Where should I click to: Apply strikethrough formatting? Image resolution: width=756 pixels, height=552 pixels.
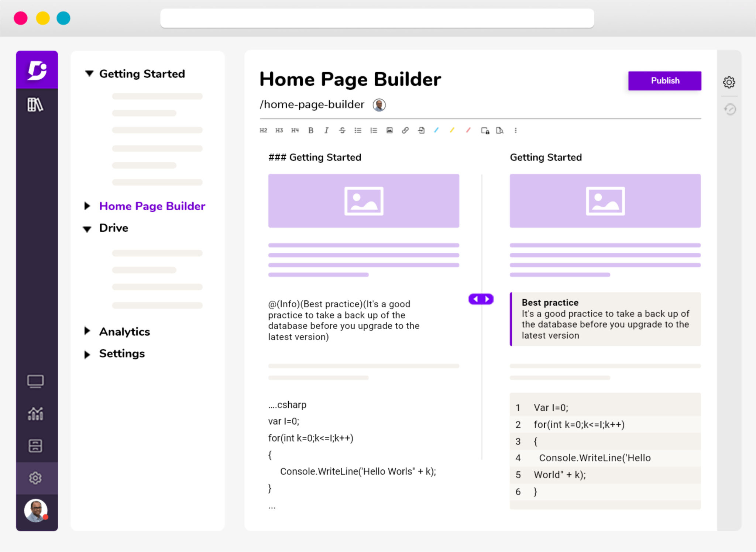click(343, 130)
